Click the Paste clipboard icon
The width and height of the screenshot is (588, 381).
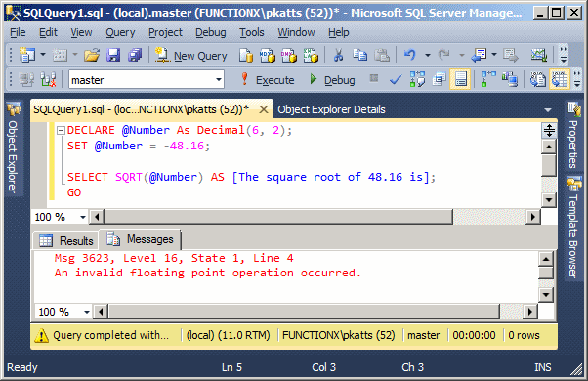click(x=382, y=55)
